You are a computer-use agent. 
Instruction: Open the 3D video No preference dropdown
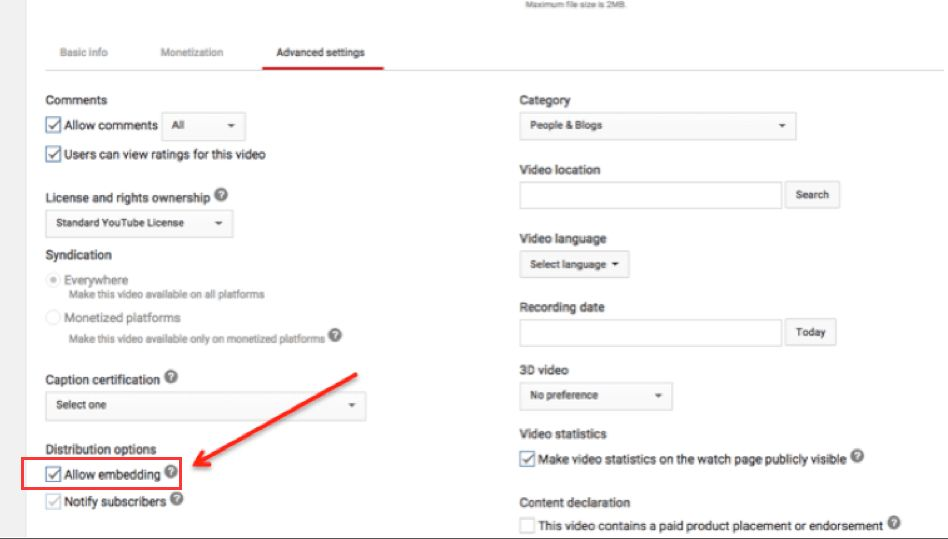click(x=595, y=396)
